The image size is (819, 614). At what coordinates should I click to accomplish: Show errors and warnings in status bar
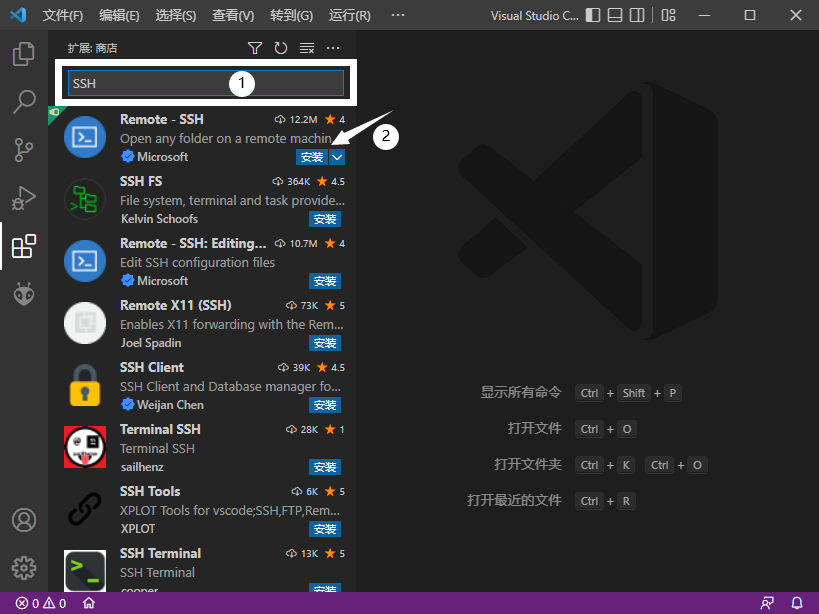coord(41,604)
